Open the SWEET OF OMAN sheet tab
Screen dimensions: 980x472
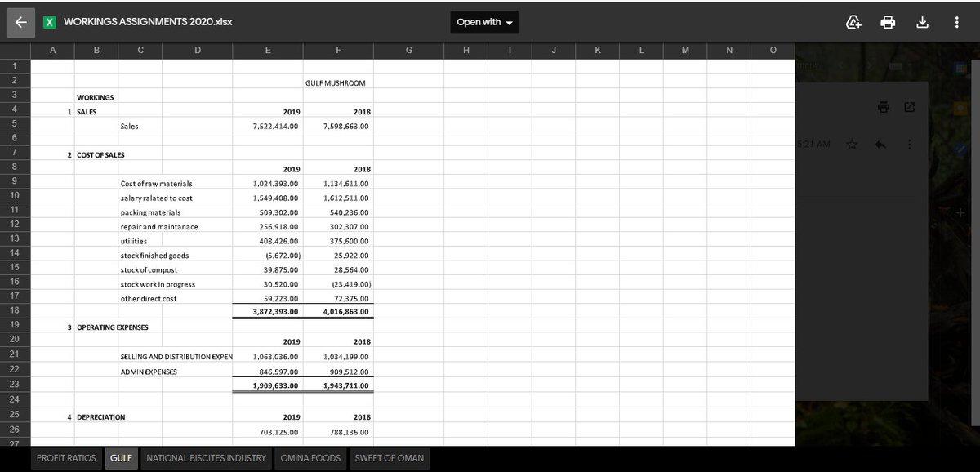click(390, 458)
